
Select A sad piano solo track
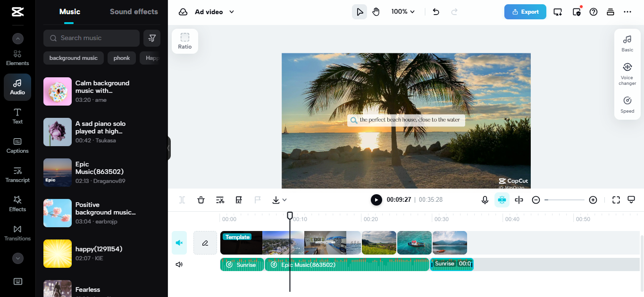[x=102, y=132]
